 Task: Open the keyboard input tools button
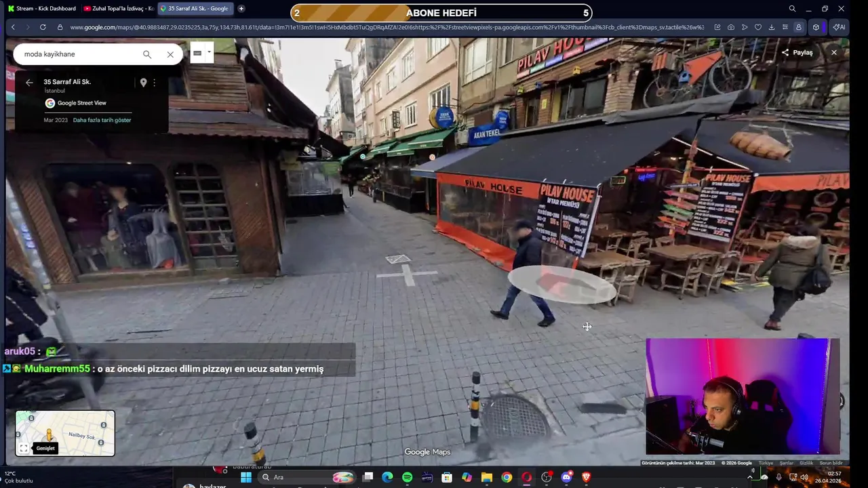point(197,53)
